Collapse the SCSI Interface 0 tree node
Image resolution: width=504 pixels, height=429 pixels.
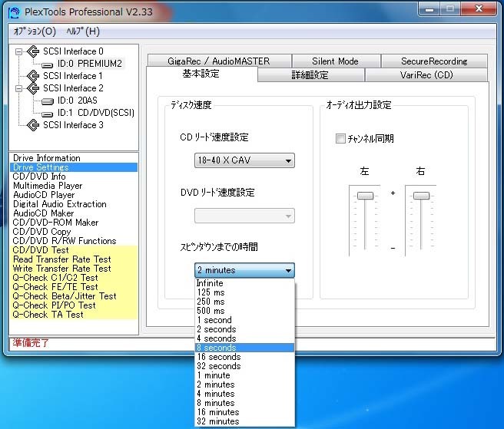pyautogui.click(x=18, y=51)
